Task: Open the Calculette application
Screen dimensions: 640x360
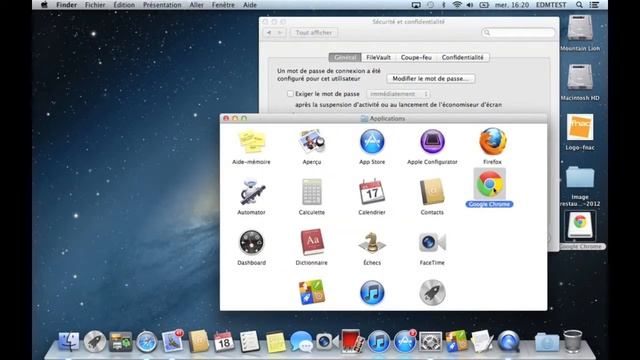Action: (311, 192)
